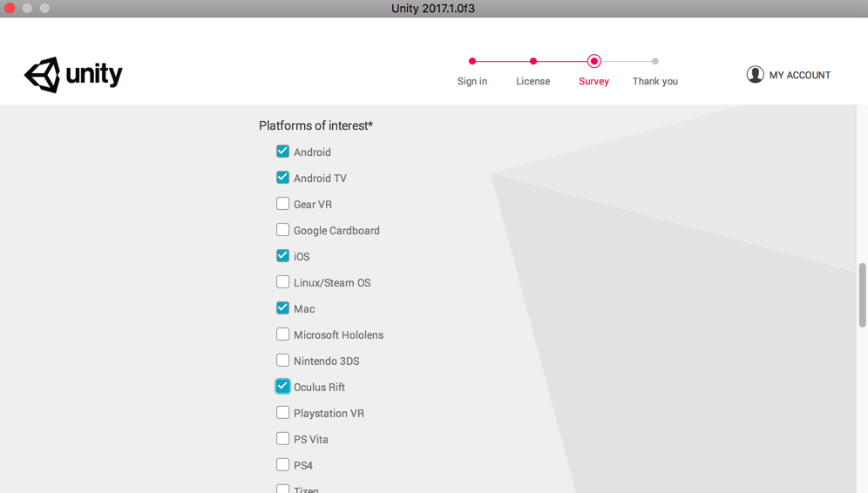Check Microsoft Hololens platform

pyautogui.click(x=282, y=334)
